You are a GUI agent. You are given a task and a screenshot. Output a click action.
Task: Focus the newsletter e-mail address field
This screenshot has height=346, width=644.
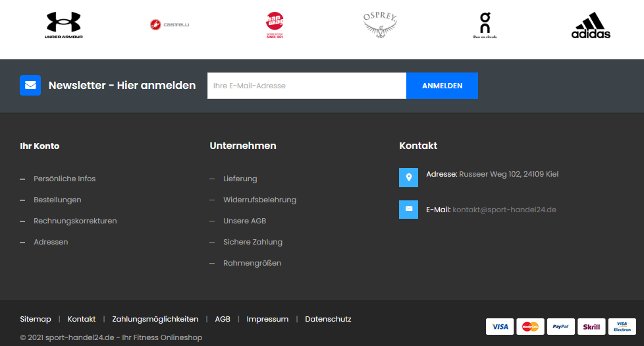coord(306,86)
